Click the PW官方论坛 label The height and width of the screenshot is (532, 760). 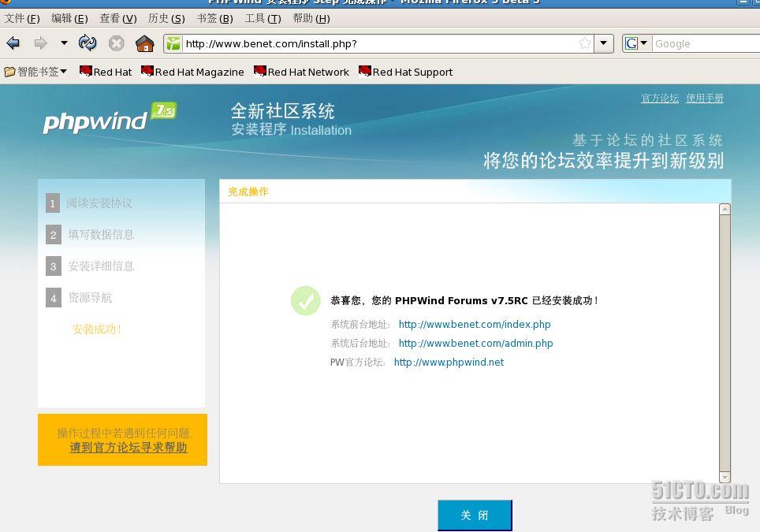pos(358,362)
